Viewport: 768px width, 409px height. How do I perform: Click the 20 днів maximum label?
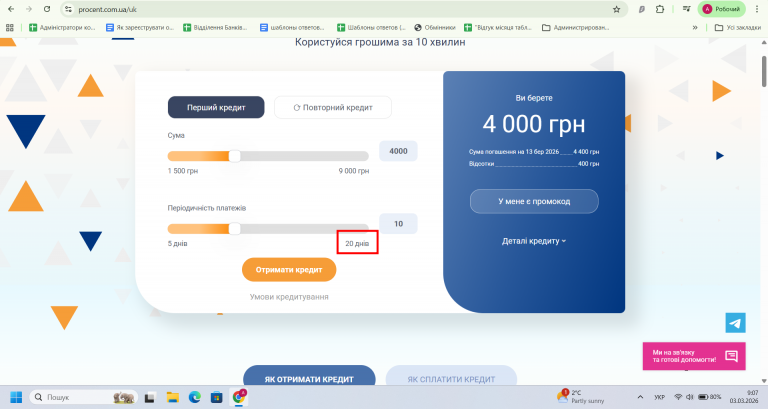(x=357, y=243)
